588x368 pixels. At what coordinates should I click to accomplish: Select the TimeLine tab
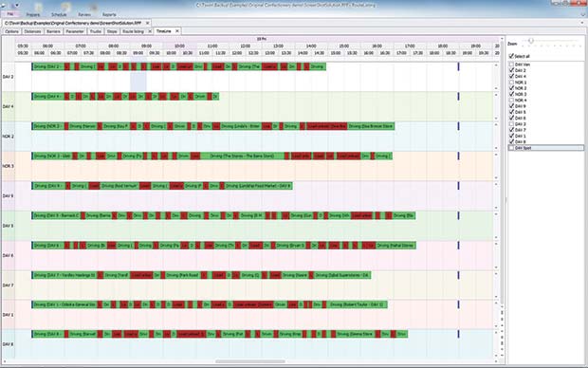(x=163, y=31)
